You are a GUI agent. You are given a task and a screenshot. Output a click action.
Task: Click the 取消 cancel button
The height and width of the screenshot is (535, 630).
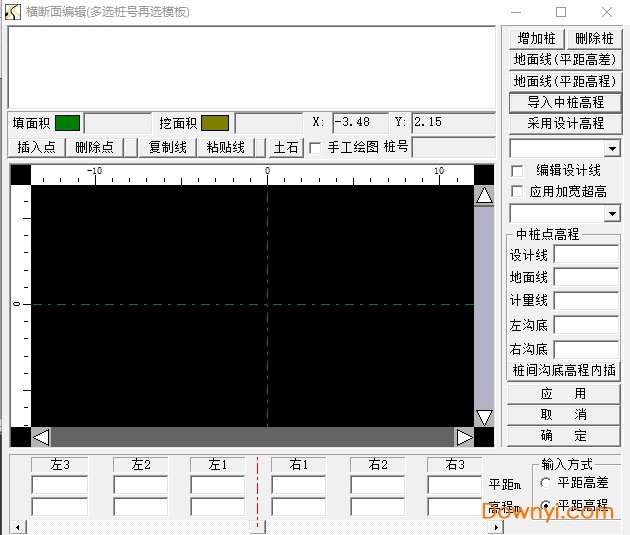pyautogui.click(x=564, y=415)
